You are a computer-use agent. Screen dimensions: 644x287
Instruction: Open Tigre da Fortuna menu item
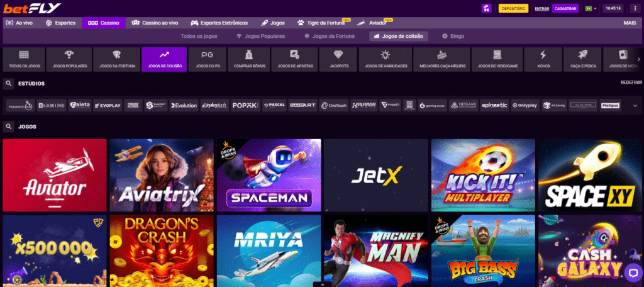pos(323,23)
